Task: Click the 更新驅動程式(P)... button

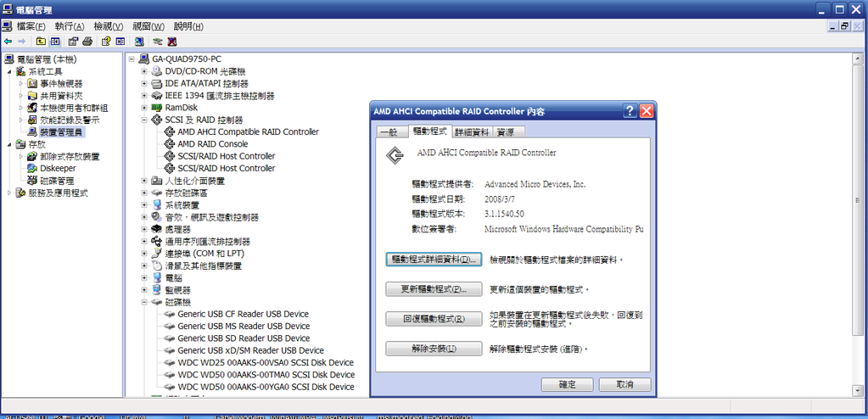Action: pyautogui.click(x=434, y=289)
